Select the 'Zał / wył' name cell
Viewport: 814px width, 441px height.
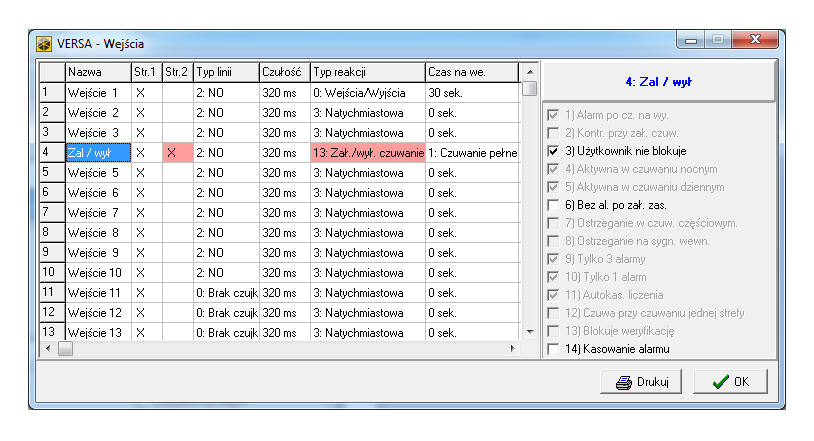[97, 152]
